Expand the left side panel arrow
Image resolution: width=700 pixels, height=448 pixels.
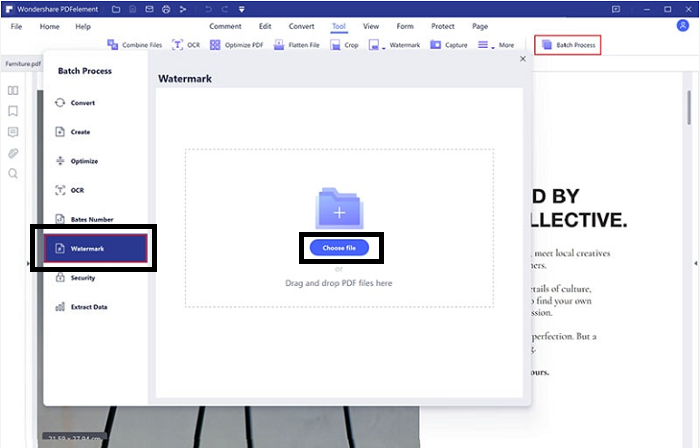(28, 263)
